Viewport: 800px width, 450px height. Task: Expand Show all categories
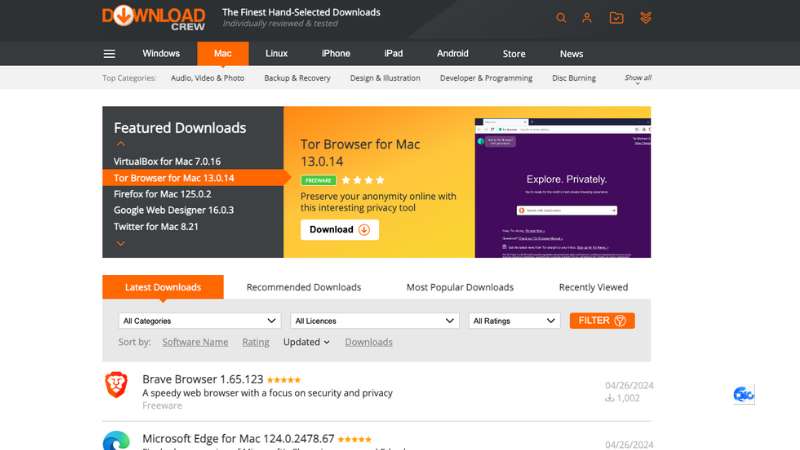coord(638,79)
